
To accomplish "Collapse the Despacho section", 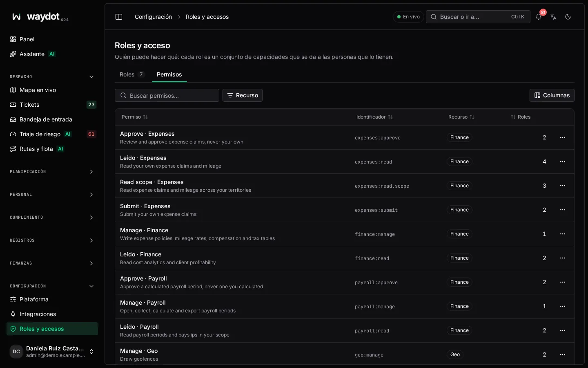I will pyautogui.click(x=52, y=77).
